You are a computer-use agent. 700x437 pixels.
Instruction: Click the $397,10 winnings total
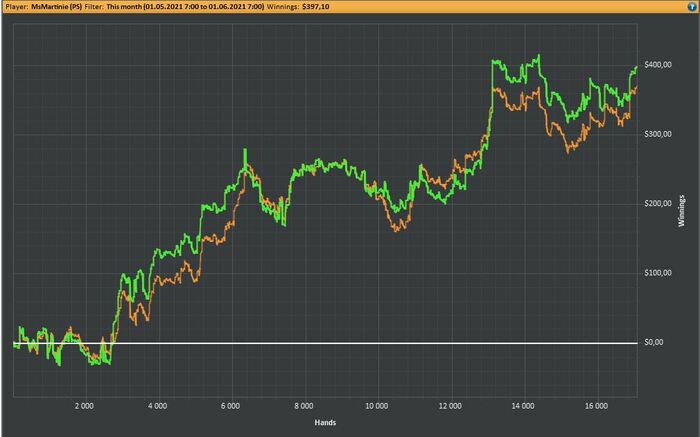[316, 7]
